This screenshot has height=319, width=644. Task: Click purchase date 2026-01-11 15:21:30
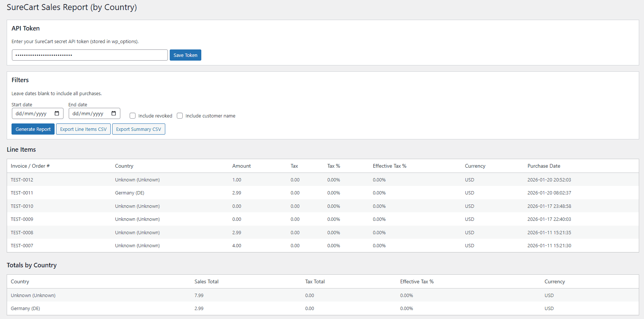coord(549,245)
